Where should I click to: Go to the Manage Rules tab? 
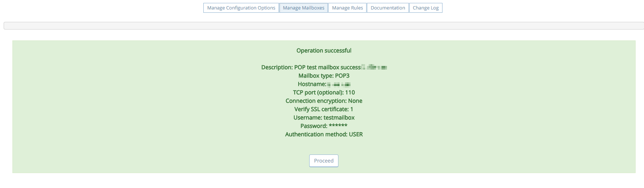347,8
